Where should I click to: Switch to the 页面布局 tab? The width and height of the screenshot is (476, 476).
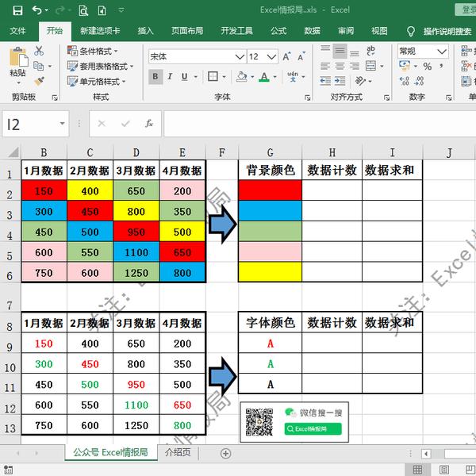[x=187, y=31]
